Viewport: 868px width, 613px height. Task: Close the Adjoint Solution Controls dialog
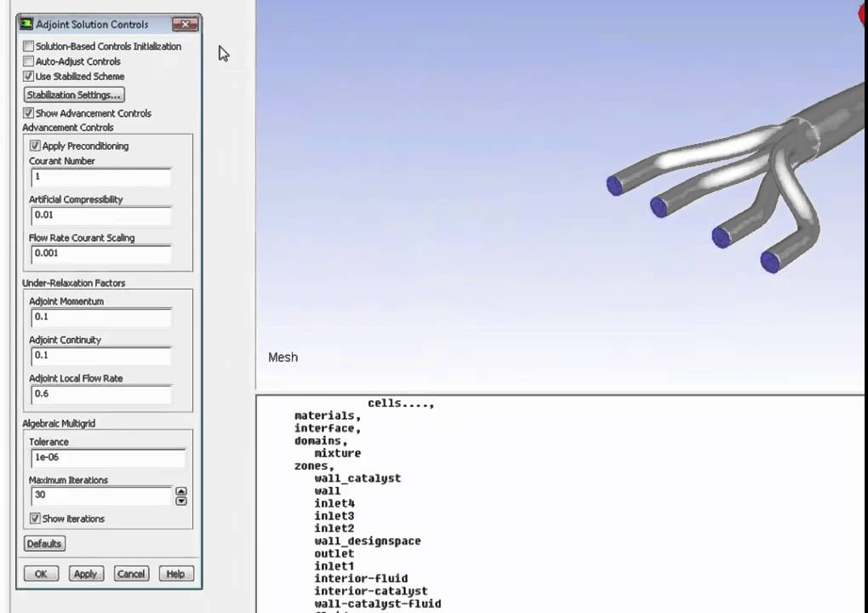185,25
